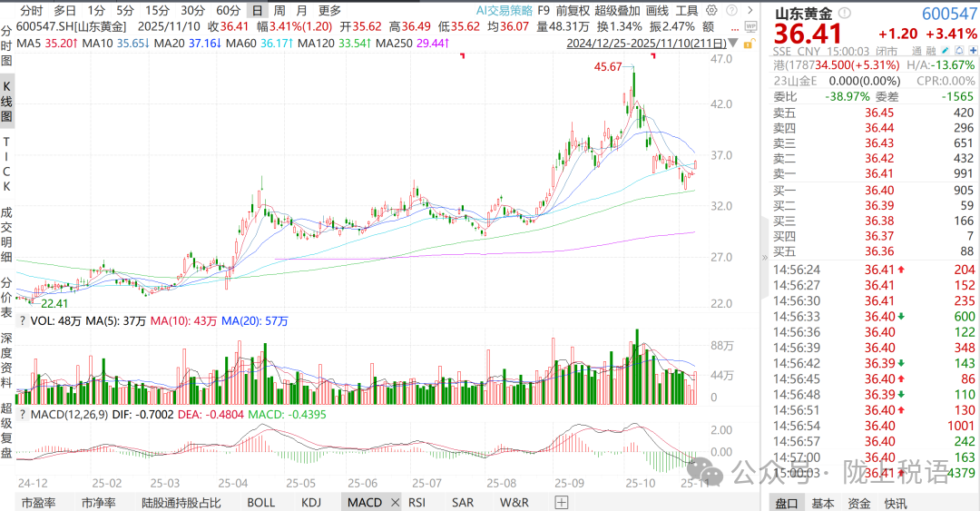Expand the 更多 period options
Viewport: 980px width, 511px height.
pyautogui.click(x=329, y=11)
